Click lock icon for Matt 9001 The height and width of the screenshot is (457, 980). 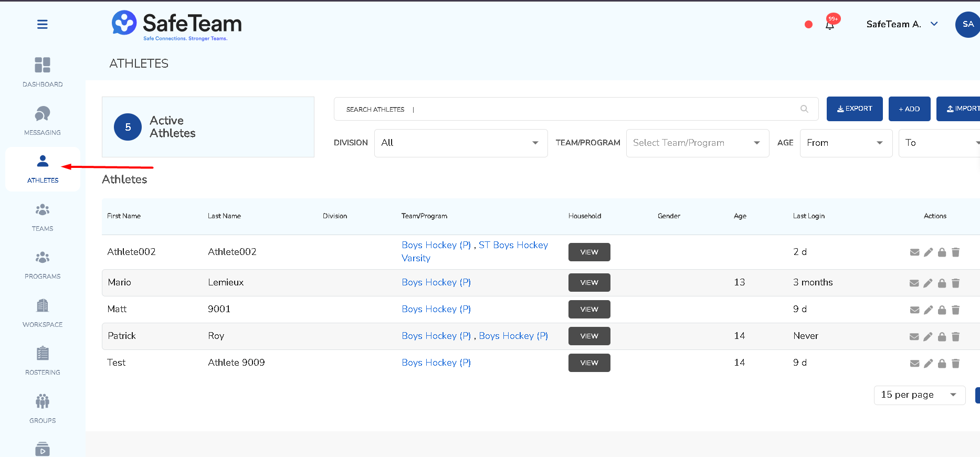point(942,310)
